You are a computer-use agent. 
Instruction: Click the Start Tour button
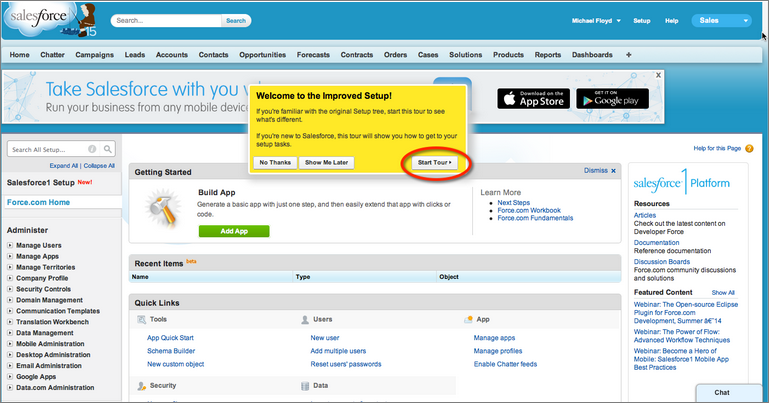[435, 162]
